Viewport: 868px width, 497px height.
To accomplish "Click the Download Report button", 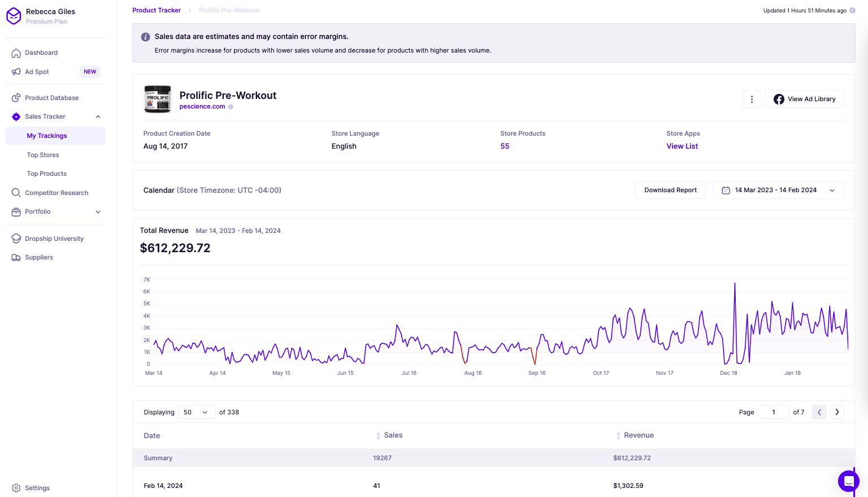I will [670, 190].
